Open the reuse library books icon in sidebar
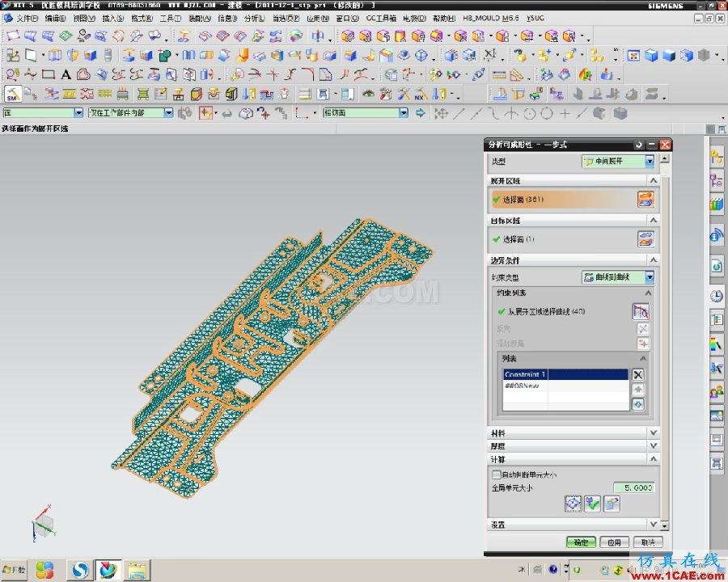 717,203
